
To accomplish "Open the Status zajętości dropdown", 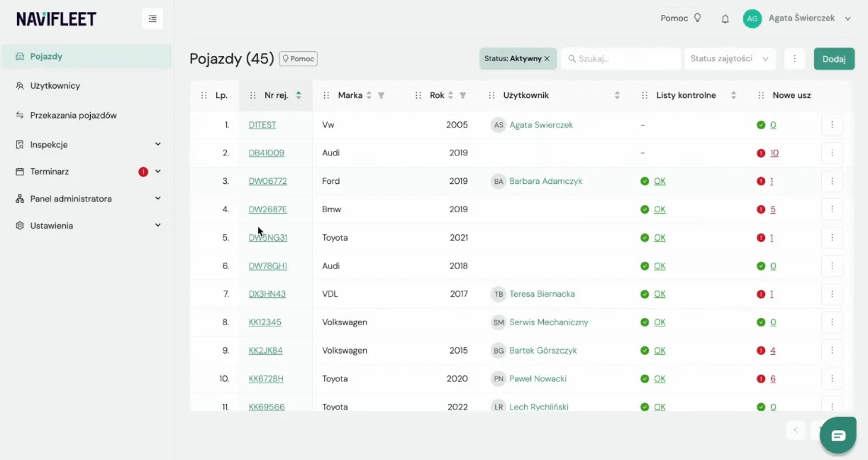I will [730, 59].
